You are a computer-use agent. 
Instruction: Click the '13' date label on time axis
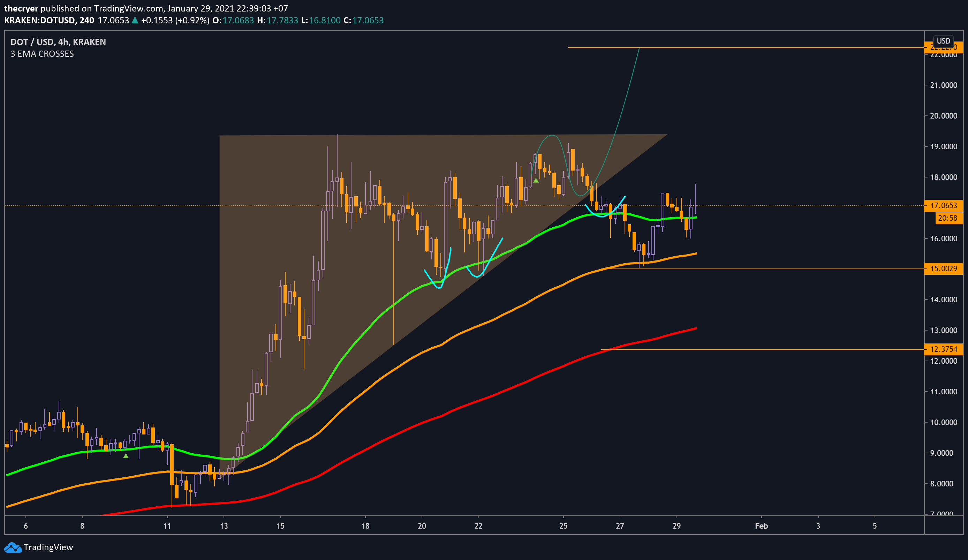224,526
